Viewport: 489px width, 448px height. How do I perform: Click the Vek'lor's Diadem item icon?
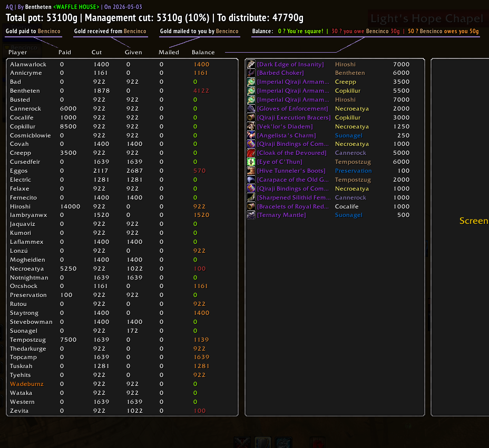coord(251,126)
